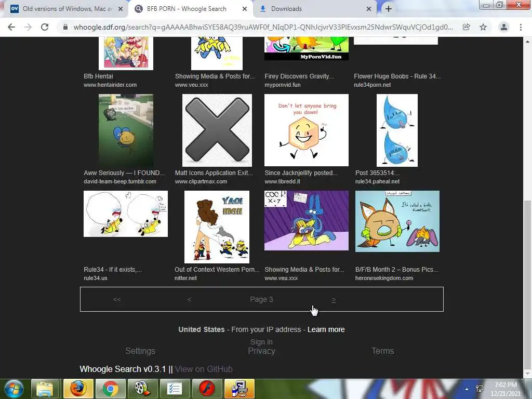
Task: Open Aww Seriously — I FOUND result title
Action: pyautogui.click(x=124, y=172)
